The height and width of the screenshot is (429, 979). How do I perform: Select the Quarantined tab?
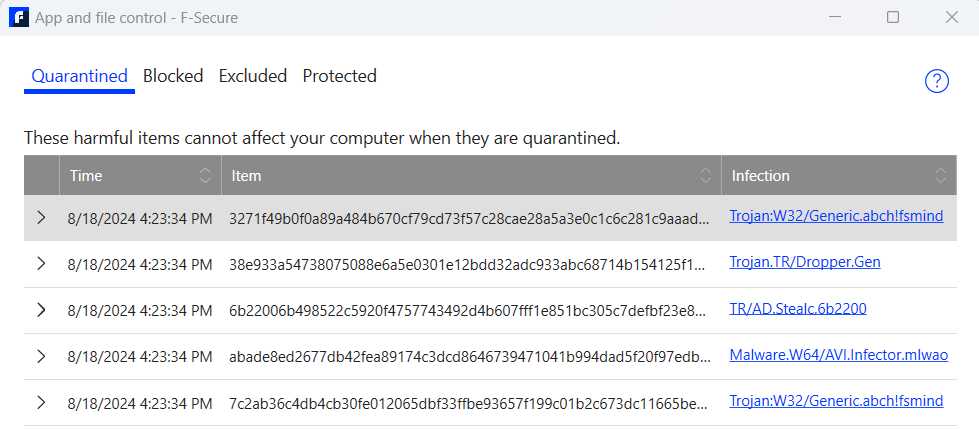tap(79, 76)
